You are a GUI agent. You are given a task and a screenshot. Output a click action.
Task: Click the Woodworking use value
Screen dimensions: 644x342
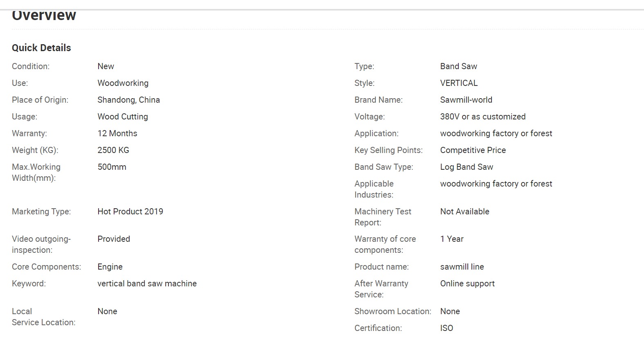click(123, 83)
